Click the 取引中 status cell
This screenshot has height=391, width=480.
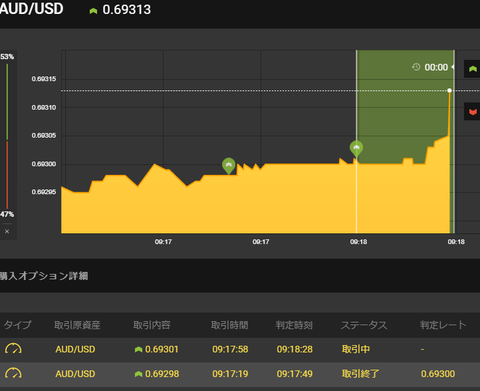click(x=356, y=349)
